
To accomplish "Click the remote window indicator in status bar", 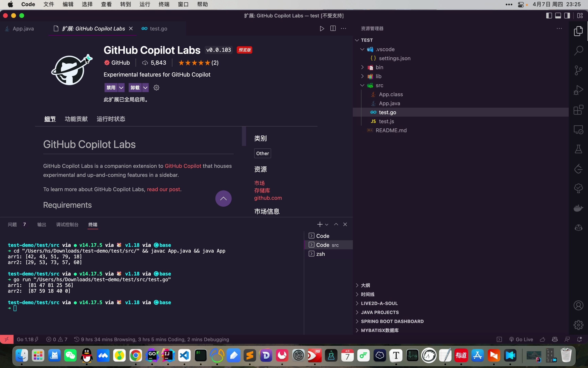I will coord(7,339).
